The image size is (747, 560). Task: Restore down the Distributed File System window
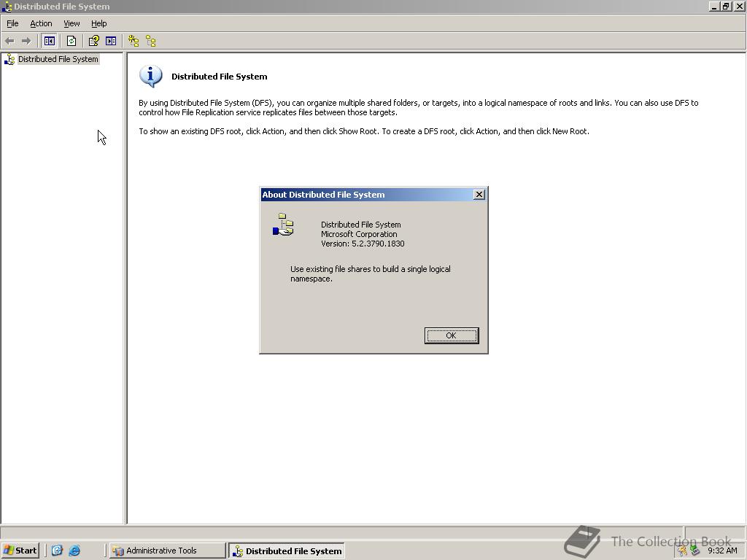click(726, 7)
